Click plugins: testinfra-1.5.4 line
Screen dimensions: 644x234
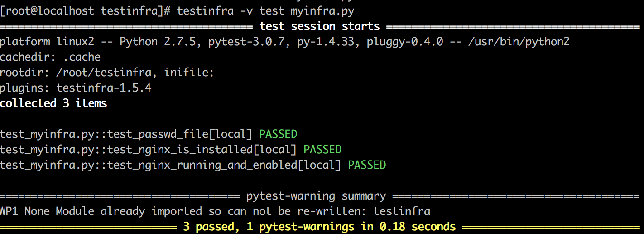pyautogui.click(x=76, y=88)
